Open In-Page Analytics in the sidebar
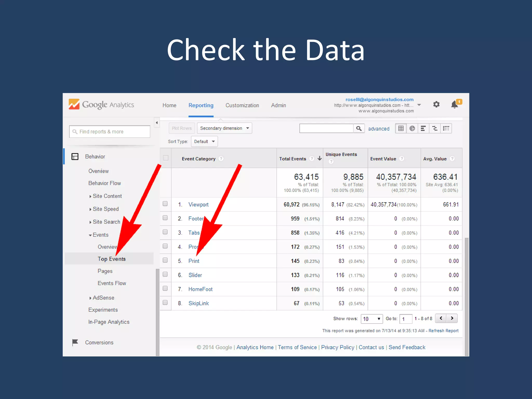Viewport: 532px width, 399px height. pyautogui.click(x=109, y=322)
